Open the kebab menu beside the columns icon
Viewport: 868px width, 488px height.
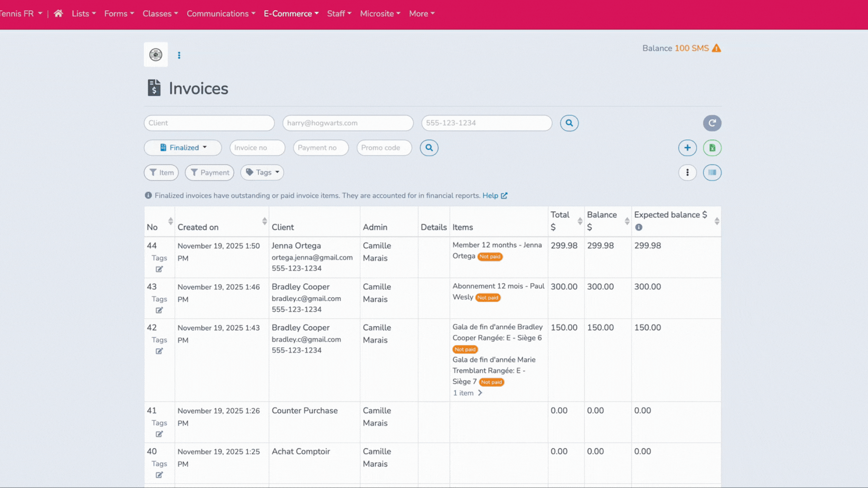[687, 172]
